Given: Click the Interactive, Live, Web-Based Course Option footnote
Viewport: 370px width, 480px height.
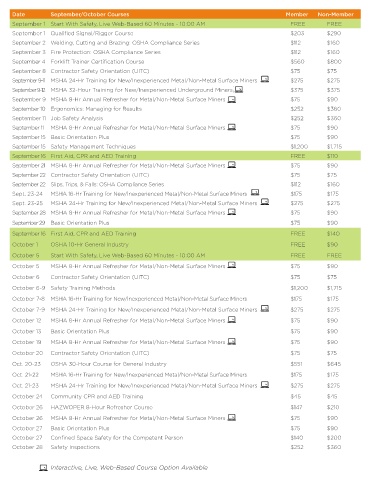Looking at the screenshot, I should click(129, 468).
